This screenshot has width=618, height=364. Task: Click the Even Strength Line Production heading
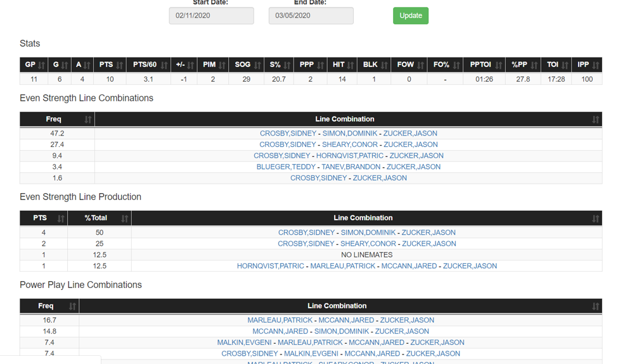[80, 197]
